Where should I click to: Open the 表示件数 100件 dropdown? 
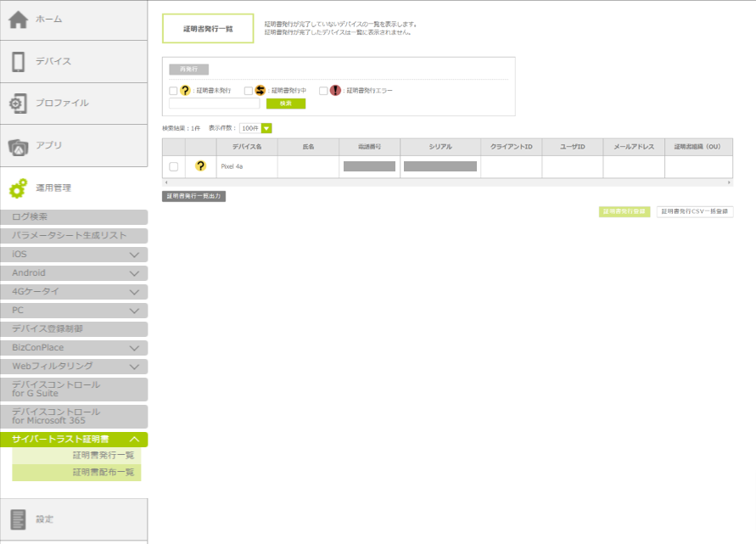255,128
